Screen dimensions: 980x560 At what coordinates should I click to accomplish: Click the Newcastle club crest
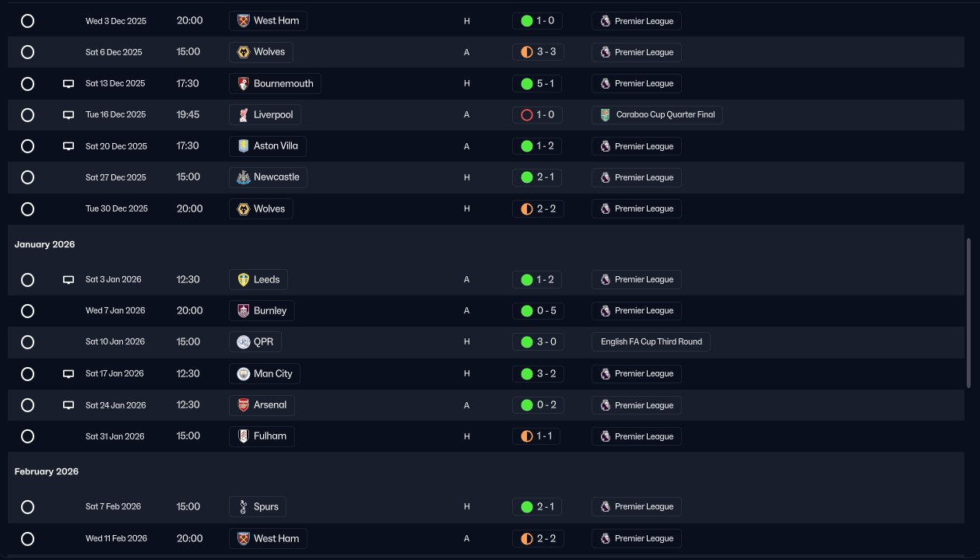243,177
